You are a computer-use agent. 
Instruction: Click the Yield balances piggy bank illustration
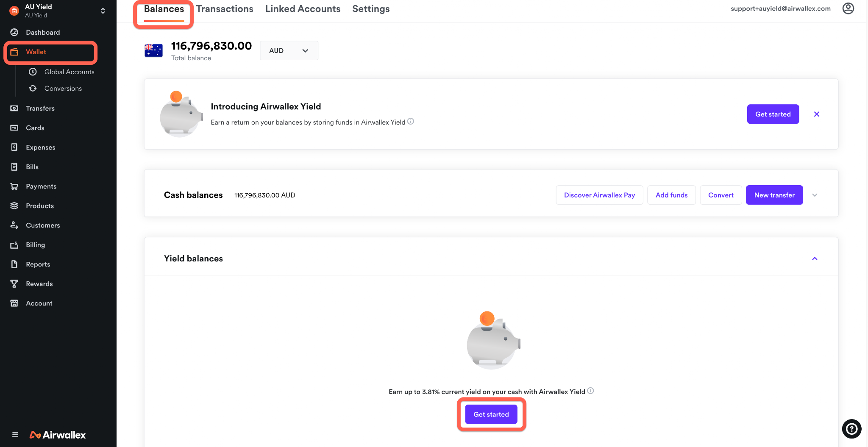(x=493, y=340)
